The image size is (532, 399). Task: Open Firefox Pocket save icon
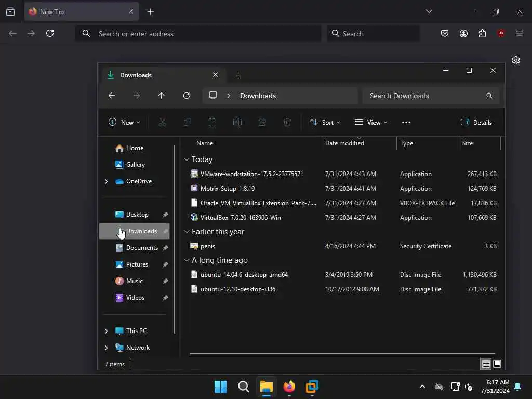click(x=445, y=33)
